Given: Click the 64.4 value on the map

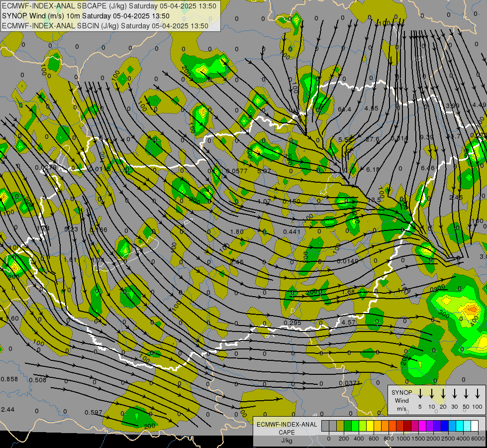Looking at the screenshot, I should (344, 109).
